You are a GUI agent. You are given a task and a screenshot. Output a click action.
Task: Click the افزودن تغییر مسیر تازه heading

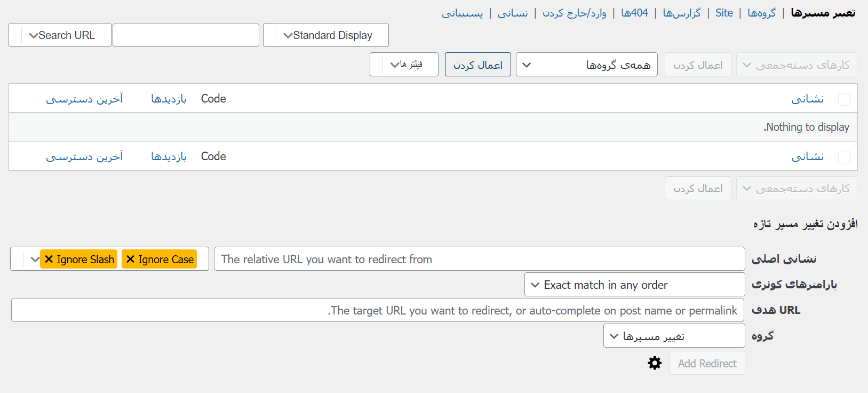805,224
